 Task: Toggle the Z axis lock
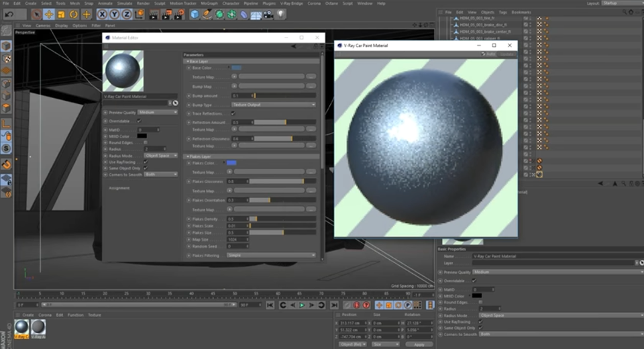coord(127,15)
